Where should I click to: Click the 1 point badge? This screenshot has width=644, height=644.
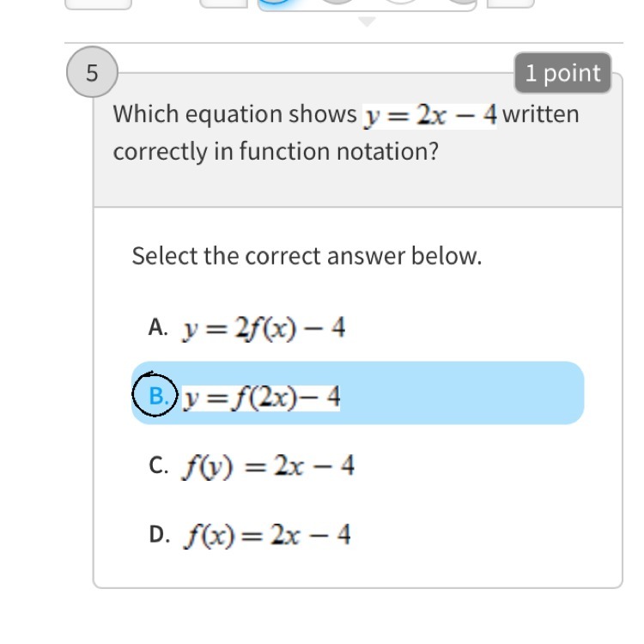(562, 73)
